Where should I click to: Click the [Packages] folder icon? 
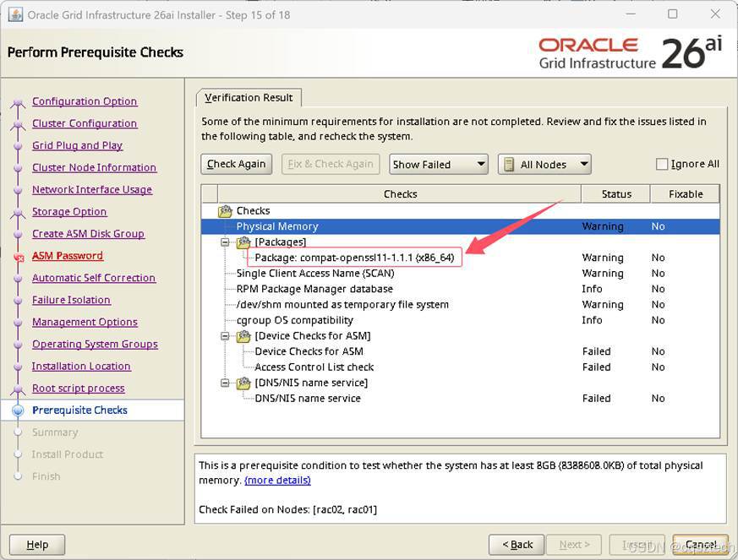click(x=243, y=242)
